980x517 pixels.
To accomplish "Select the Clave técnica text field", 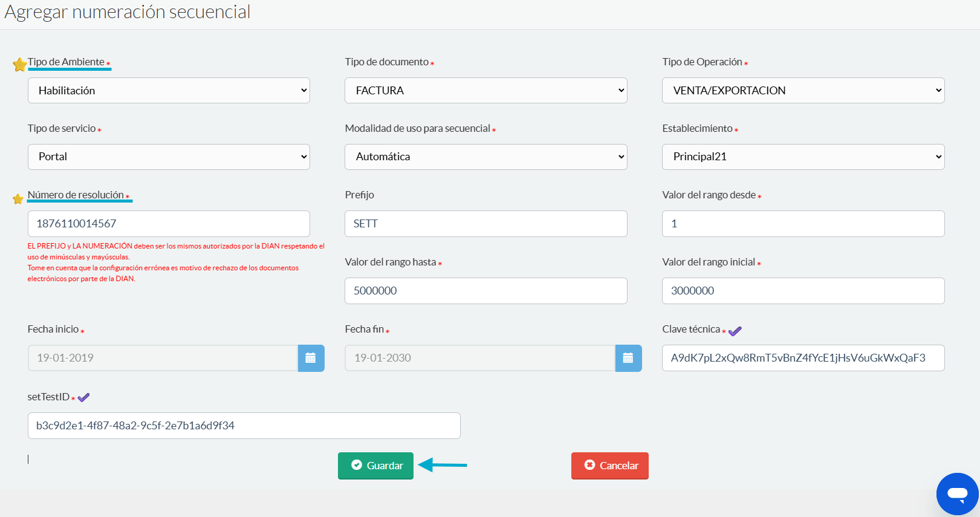I will (803, 358).
